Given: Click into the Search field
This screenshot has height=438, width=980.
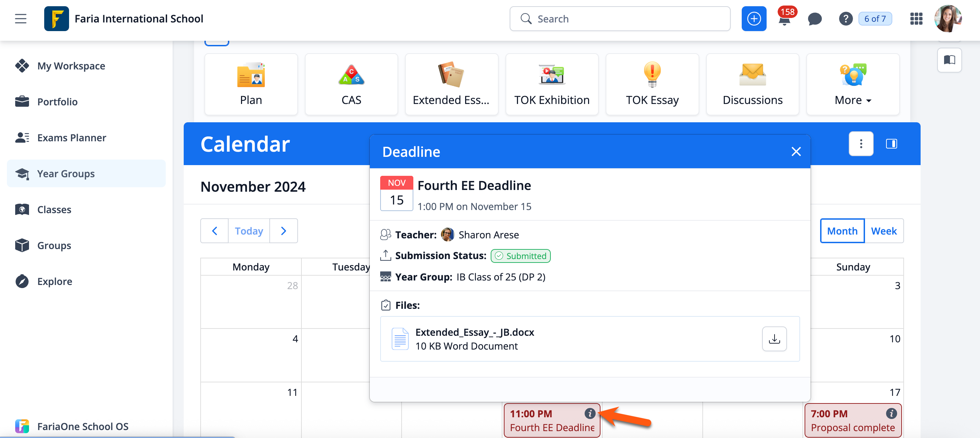Looking at the screenshot, I should tap(619, 19).
